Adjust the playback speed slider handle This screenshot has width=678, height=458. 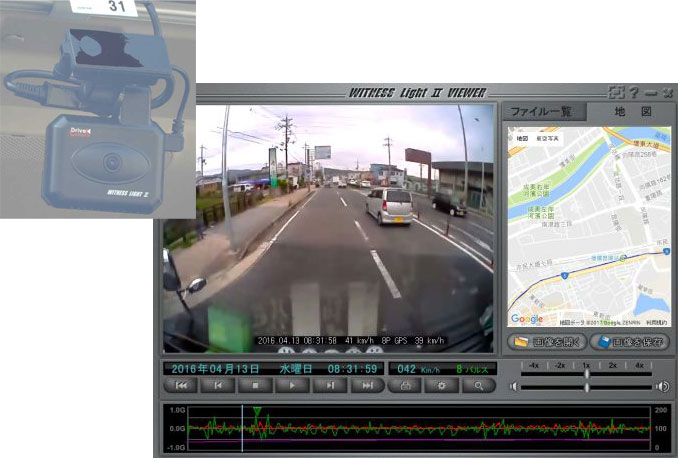pos(587,374)
